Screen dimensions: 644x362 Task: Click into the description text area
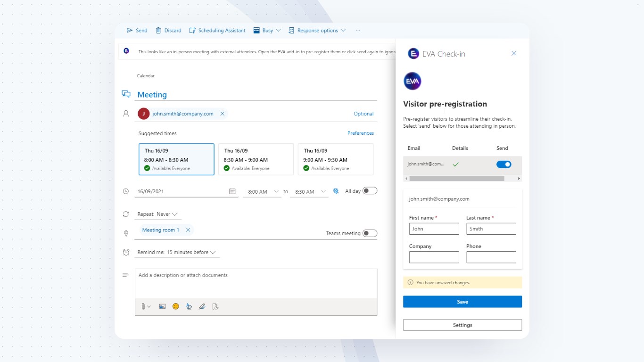(256, 283)
